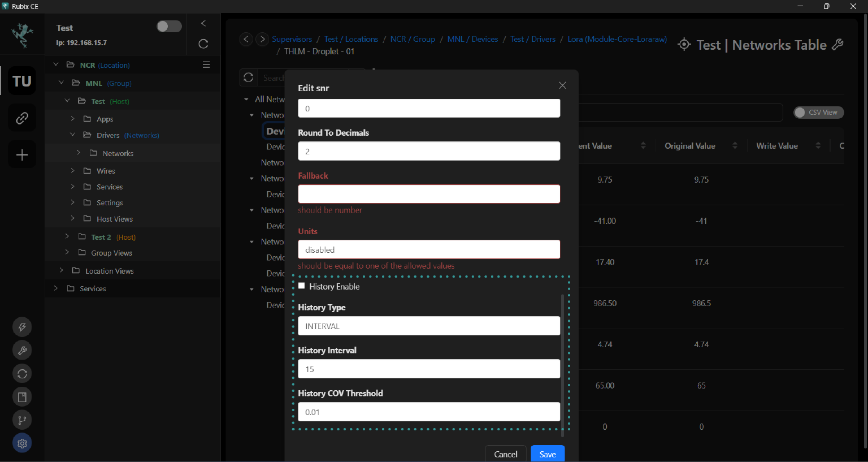This screenshot has height=462, width=868.
Task: Navigate forward with the breadcrumb arrow
Action: coord(262,39)
